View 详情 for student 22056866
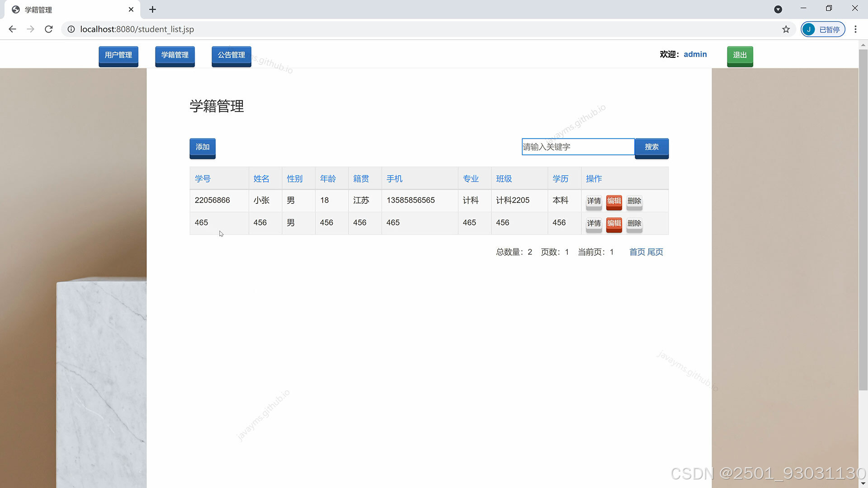Image resolution: width=868 pixels, height=488 pixels. (594, 202)
